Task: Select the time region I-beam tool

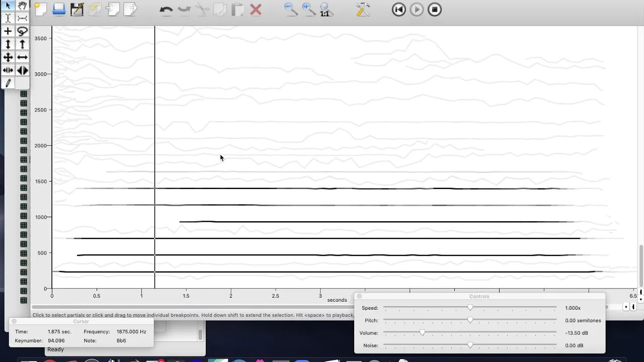Action: pyautogui.click(x=8, y=19)
